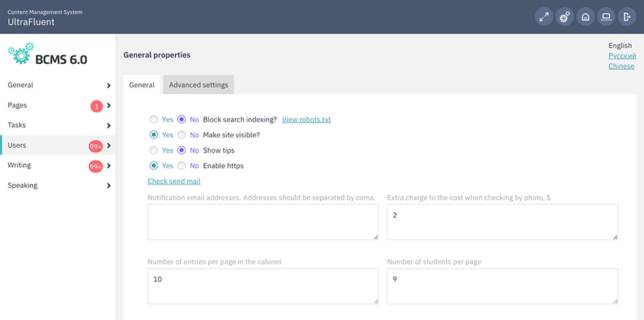Switch language to Русский
Image resolution: width=644 pixels, height=320 pixels.
tap(622, 56)
